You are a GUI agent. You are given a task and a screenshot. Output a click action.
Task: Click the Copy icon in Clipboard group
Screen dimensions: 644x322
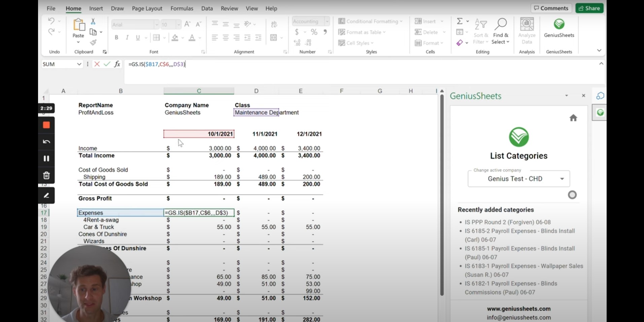pyautogui.click(x=93, y=32)
